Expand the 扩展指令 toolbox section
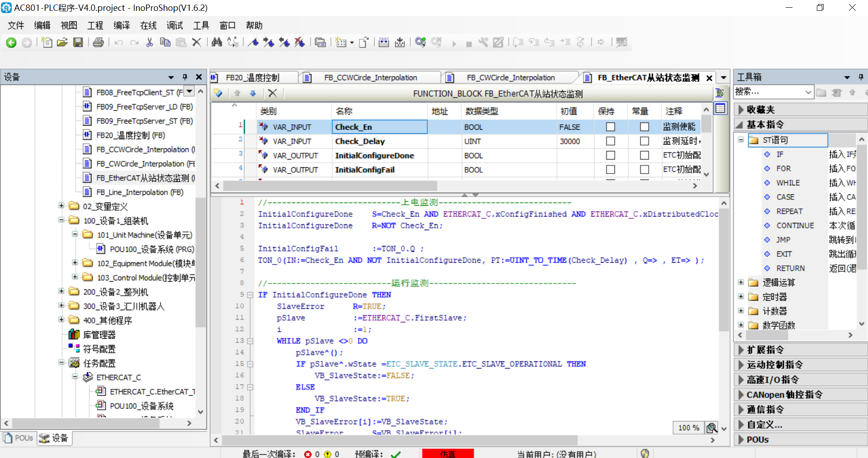 click(741, 350)
